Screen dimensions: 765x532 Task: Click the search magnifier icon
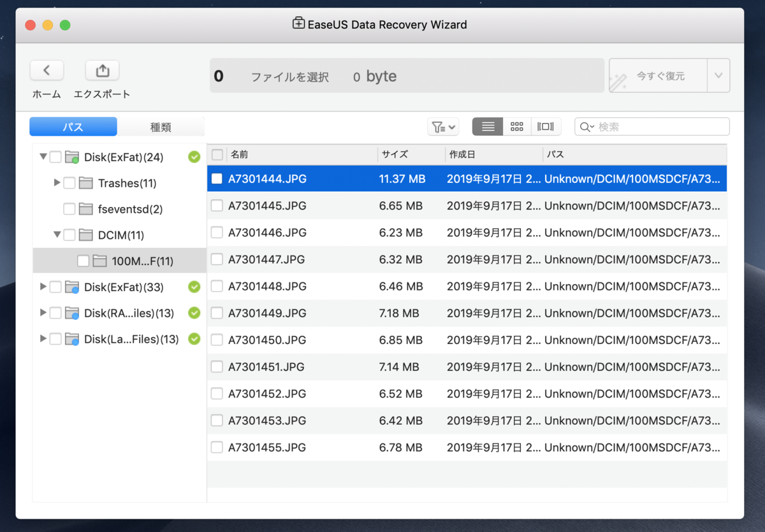[x=586, y=127]
